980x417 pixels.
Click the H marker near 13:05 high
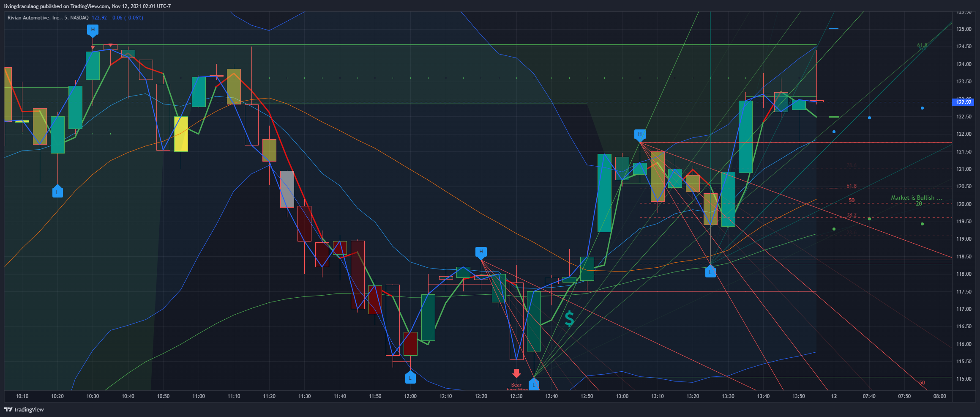(640, 134)
